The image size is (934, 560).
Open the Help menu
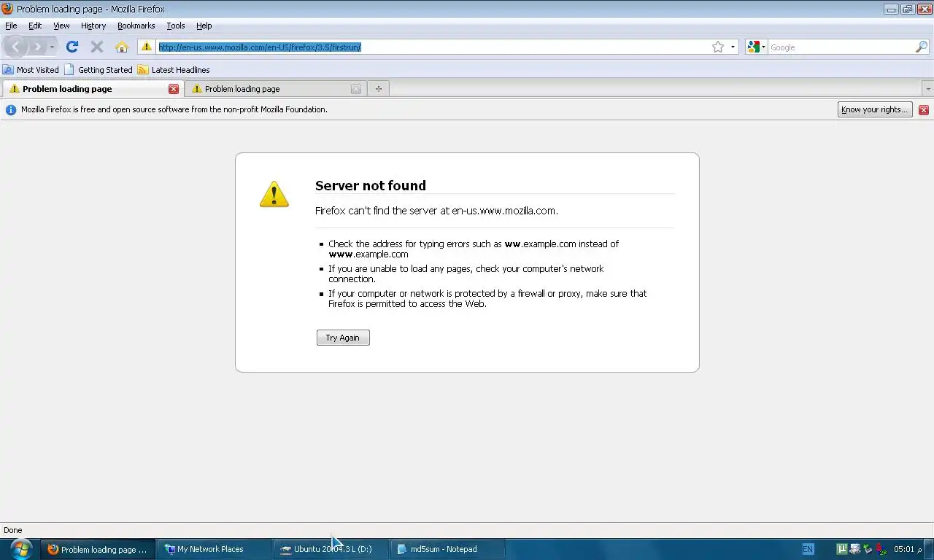204,26
